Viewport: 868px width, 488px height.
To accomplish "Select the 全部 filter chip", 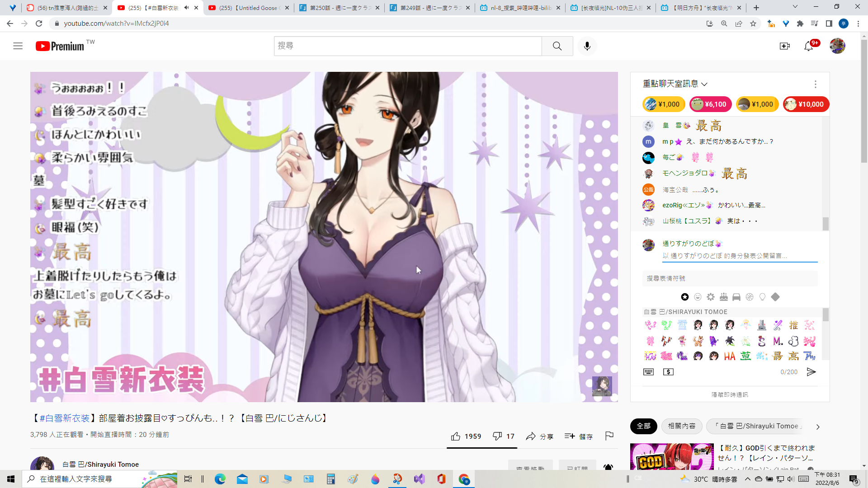I will 643,426.
